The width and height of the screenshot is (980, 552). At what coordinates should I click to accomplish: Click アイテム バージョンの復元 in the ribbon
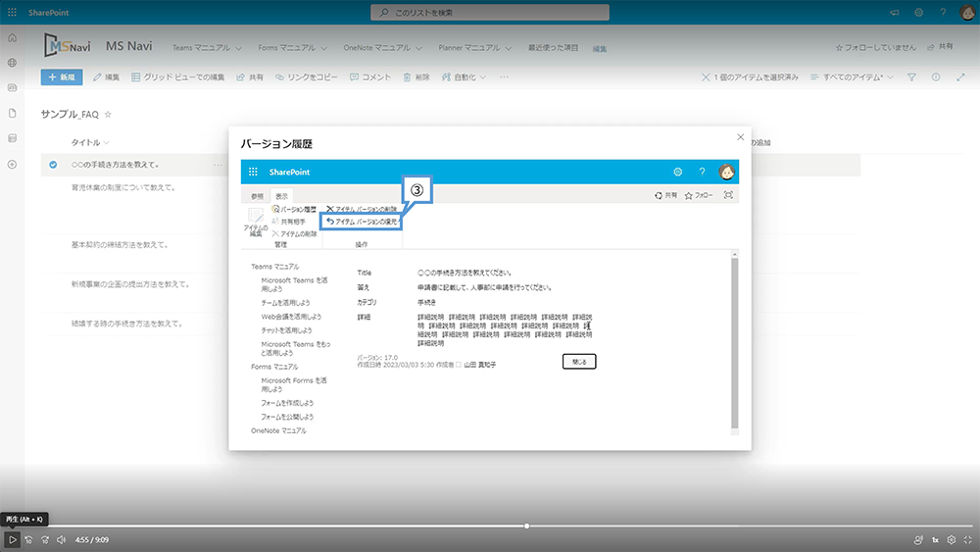pos(362,222)
